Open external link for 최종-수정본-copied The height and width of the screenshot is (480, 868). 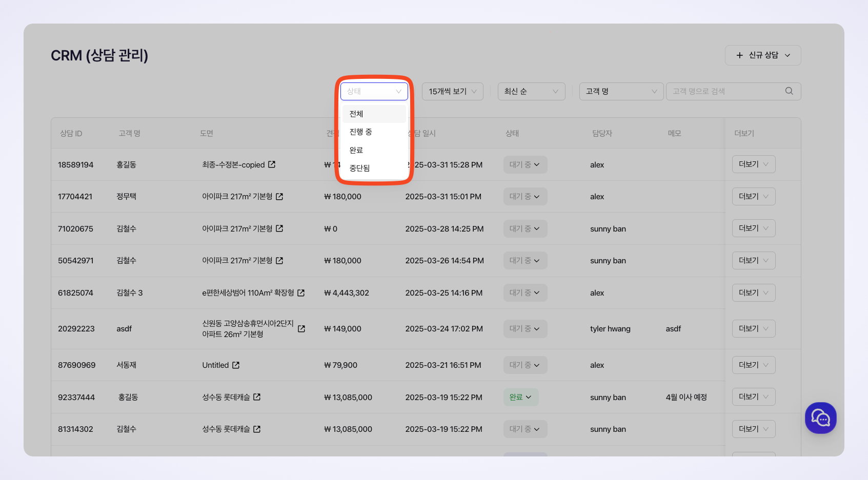coord(272,164)
